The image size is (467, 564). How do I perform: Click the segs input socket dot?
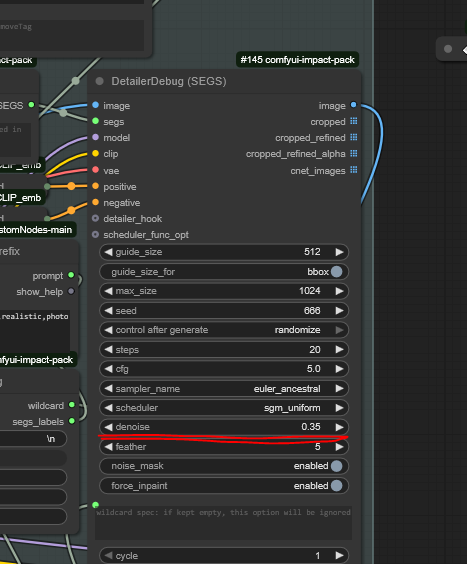(95, 121)
